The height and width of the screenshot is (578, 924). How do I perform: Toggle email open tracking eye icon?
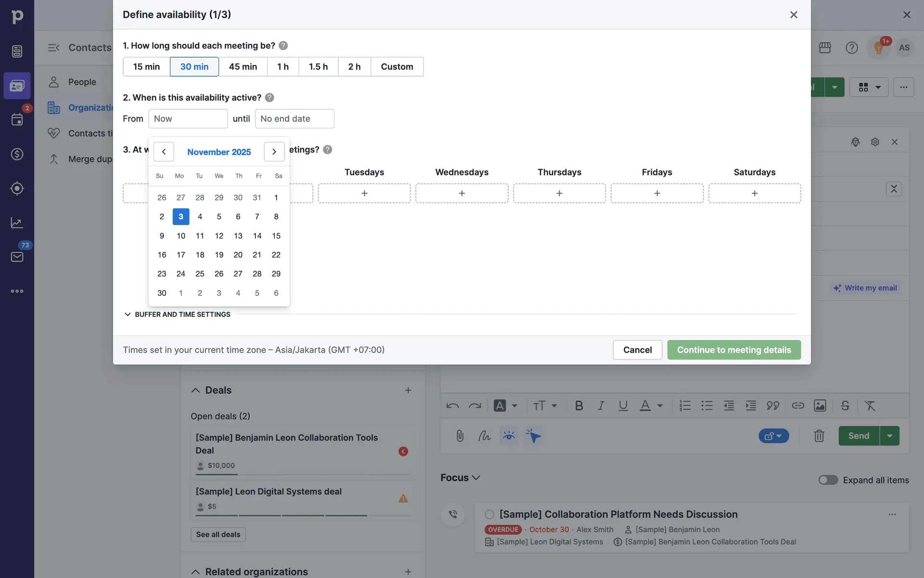click(x=509, y=436)
